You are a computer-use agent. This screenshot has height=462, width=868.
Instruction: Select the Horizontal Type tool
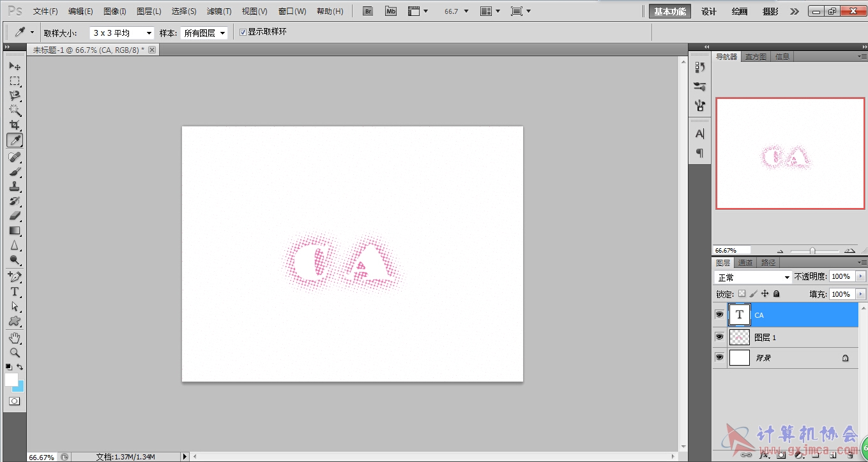(x=15, y=291)
